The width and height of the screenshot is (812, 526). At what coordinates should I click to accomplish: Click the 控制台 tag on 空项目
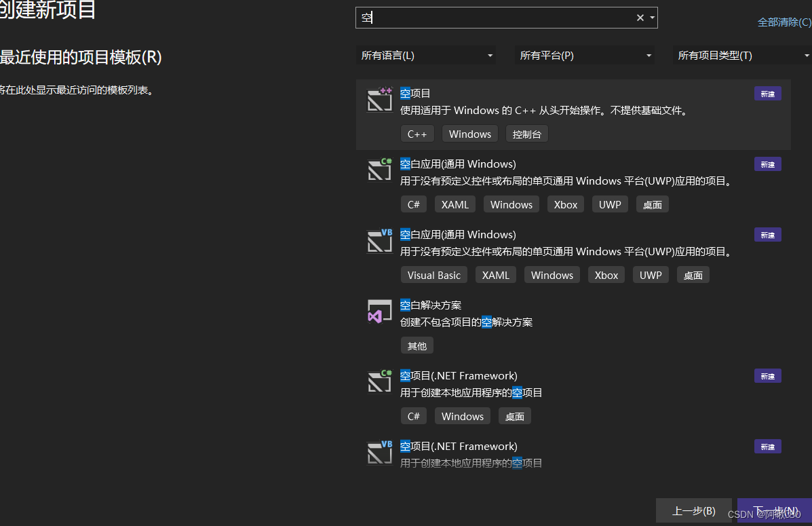point(526,134)
